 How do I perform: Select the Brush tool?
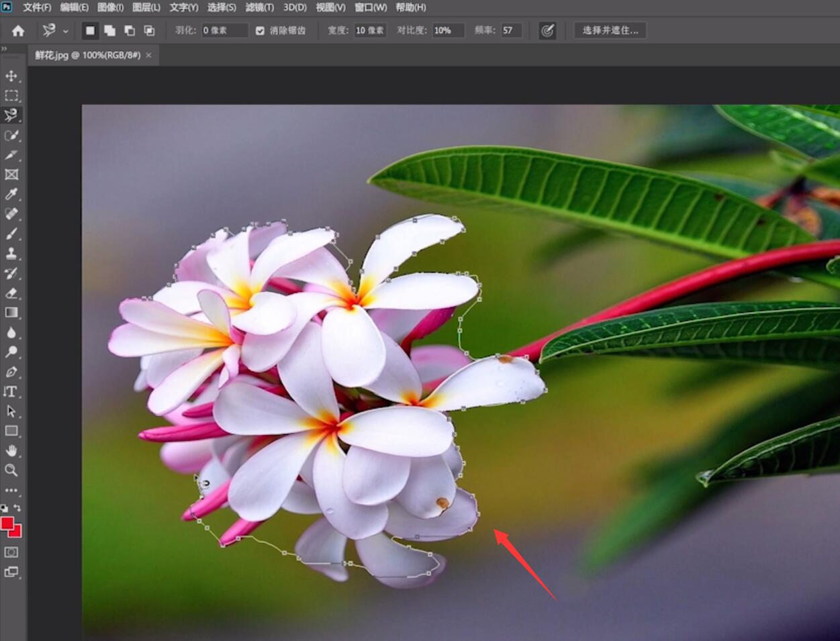pyautogui.click(x=11, y=234)
